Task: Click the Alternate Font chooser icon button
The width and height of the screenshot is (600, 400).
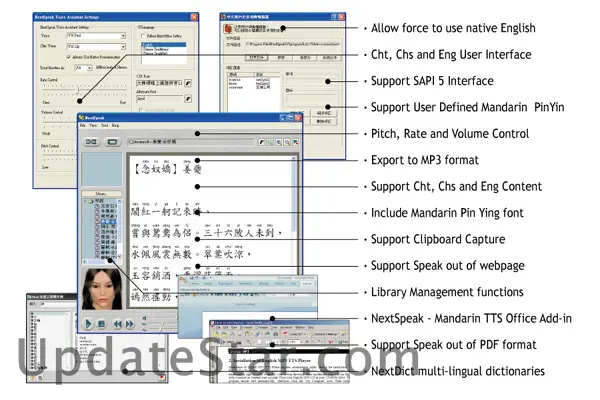Action: coord(188,99)
